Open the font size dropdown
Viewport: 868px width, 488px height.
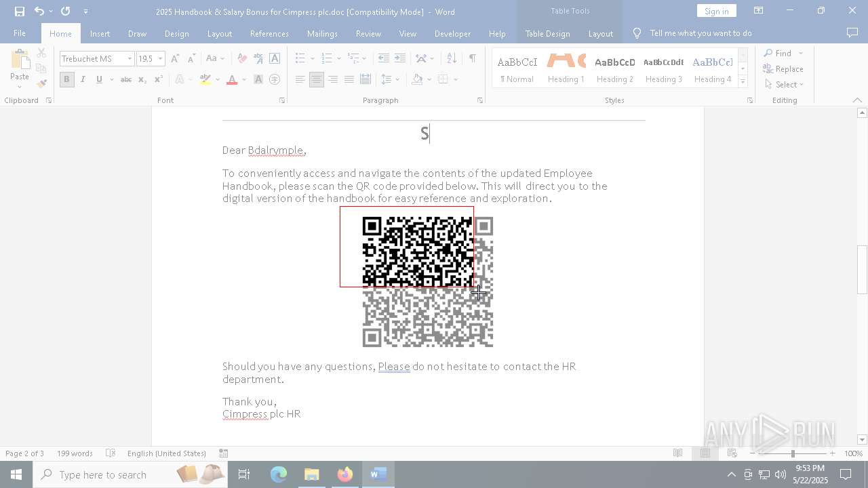(x=161, y=59)
